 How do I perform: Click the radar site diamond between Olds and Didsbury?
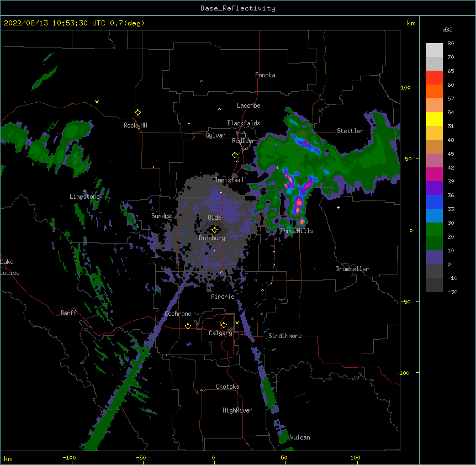(x=214, y=230)
